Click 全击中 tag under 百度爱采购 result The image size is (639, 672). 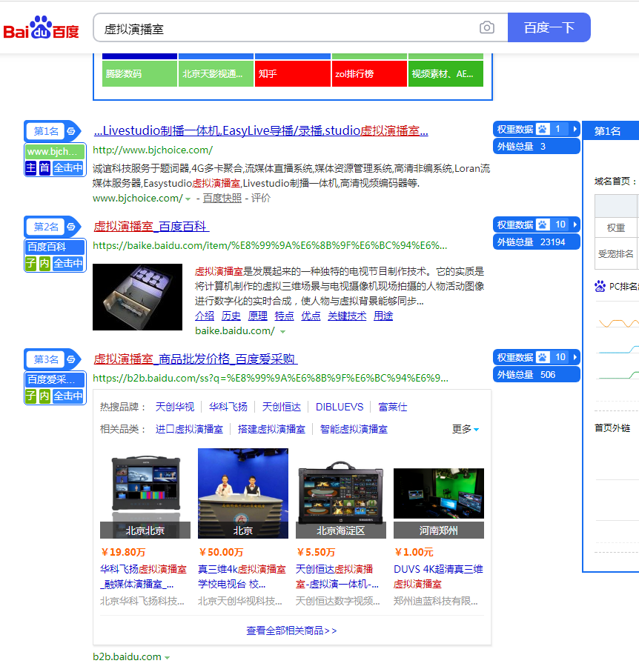coord(68,396)
